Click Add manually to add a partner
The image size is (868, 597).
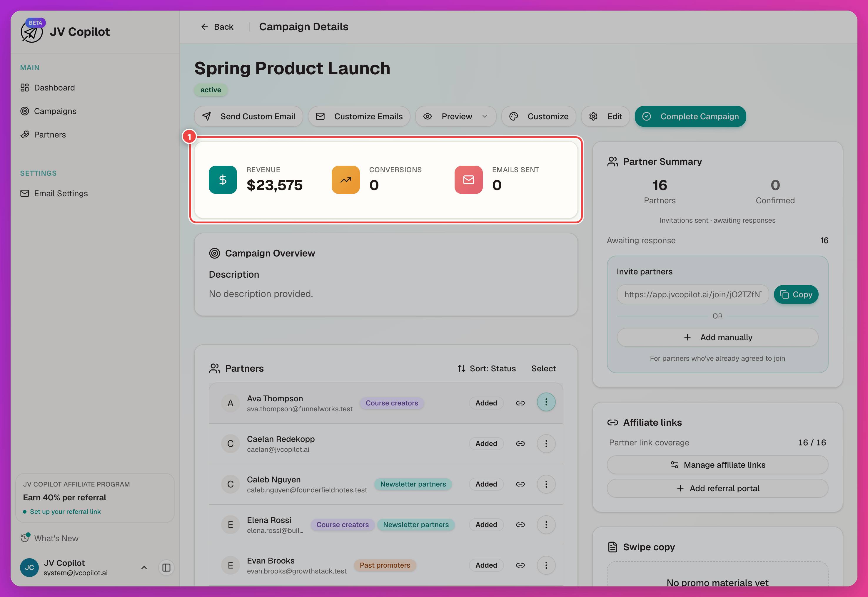point(717,337)
